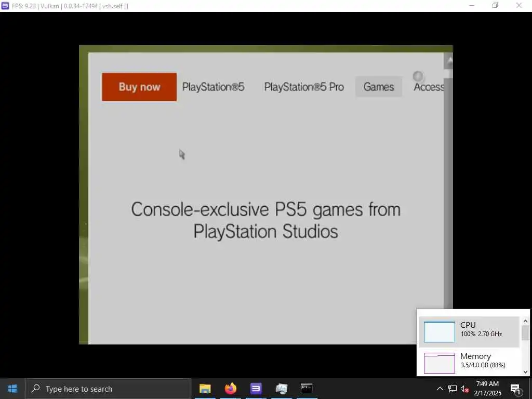Screen dimensions: 532x399
Task: Select the Games tab in navigation
Action: click(379, 87)
